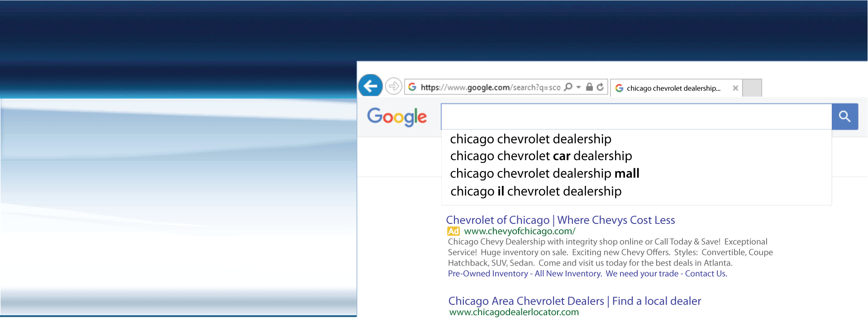The height and width of the screenshot is (318, 868).
Task: Click the www.chicagodealerlocator.com URL
Action: [514, 312]
